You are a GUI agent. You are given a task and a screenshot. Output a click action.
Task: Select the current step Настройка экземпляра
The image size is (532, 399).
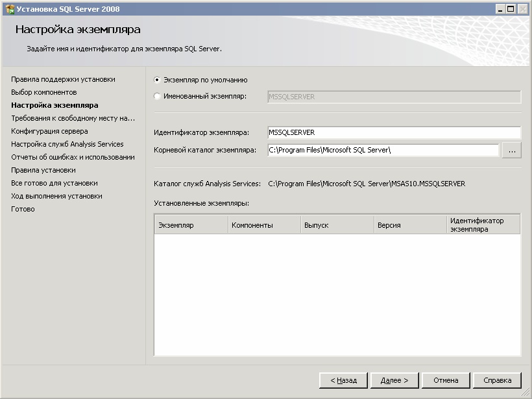(x=54, y=105)
